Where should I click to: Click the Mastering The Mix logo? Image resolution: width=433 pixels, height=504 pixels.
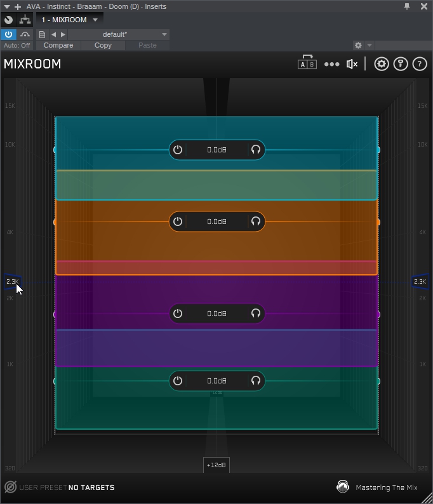tap(343, 487)
